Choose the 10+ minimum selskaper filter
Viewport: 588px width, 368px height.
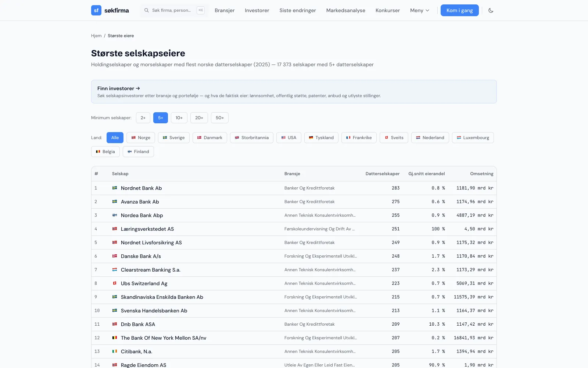(x=179, y=118)
